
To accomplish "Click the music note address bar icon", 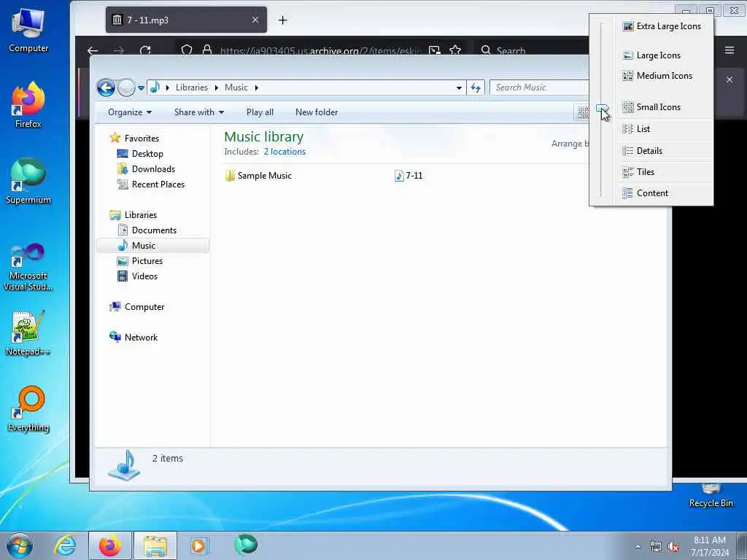I will [x=155, y=87].
